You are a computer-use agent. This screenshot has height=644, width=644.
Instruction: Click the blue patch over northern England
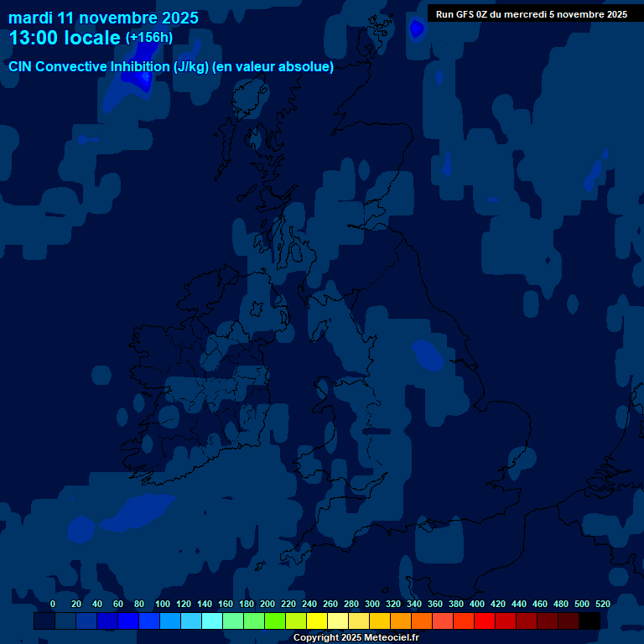point(428,355)
